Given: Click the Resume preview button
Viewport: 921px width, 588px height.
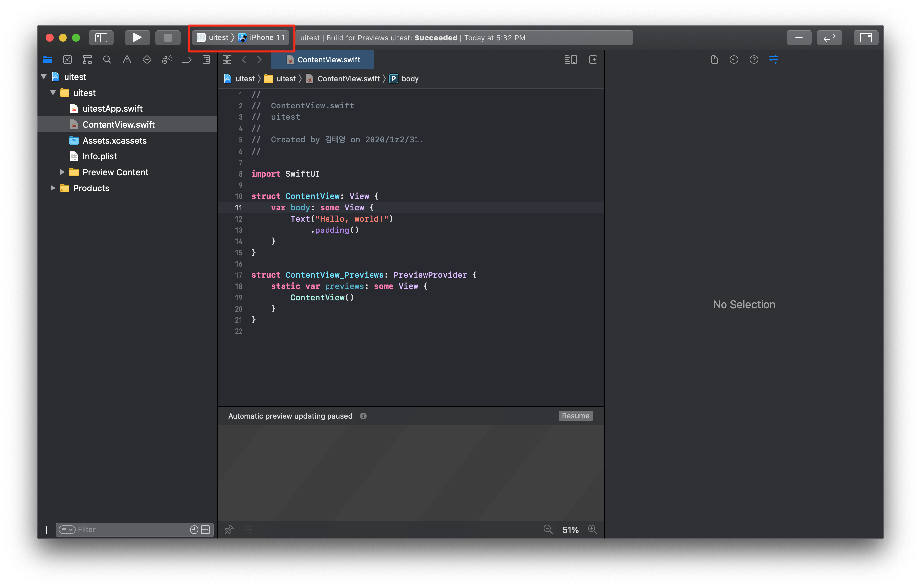Looking at the screenshot, I should 575,416.
